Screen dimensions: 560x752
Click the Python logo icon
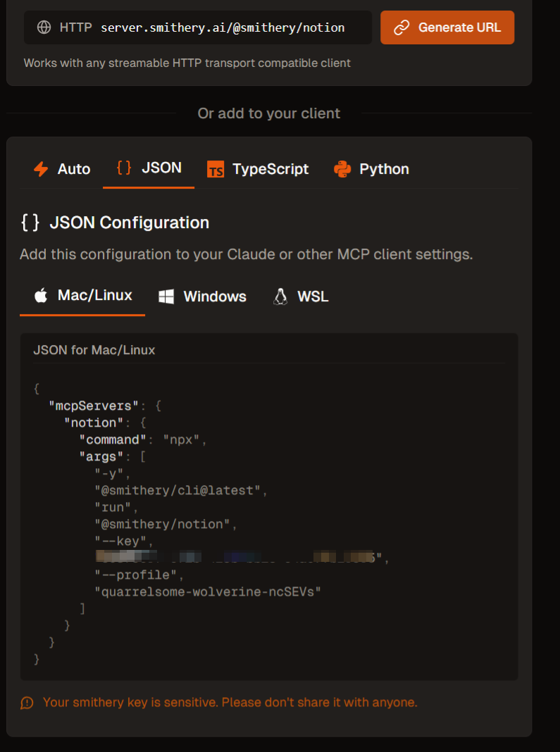click(x=342, y=169)
